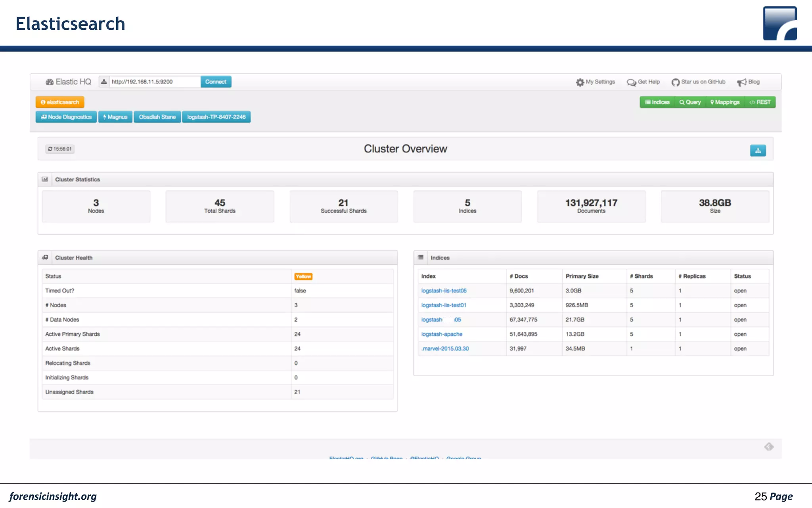This screenshot has height=508, width=812.
Task: Click the Total Shards statistic card
Action: click(x=220, y=206)
